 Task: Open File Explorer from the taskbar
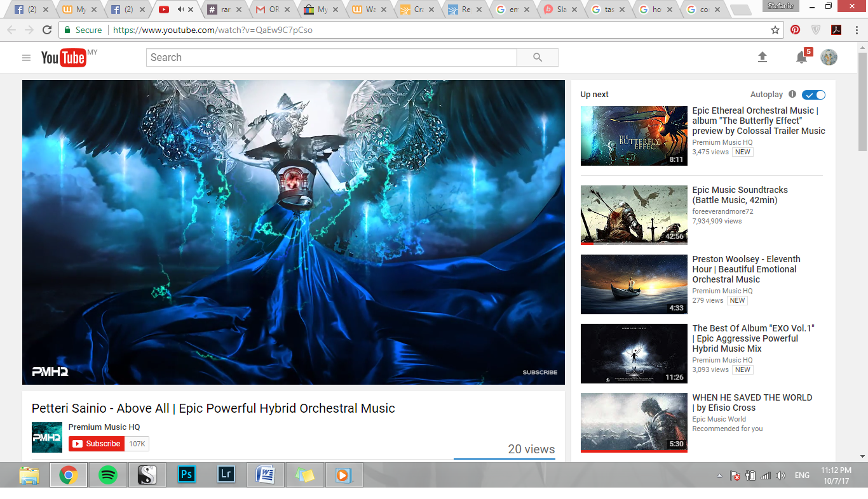[29, 475]
